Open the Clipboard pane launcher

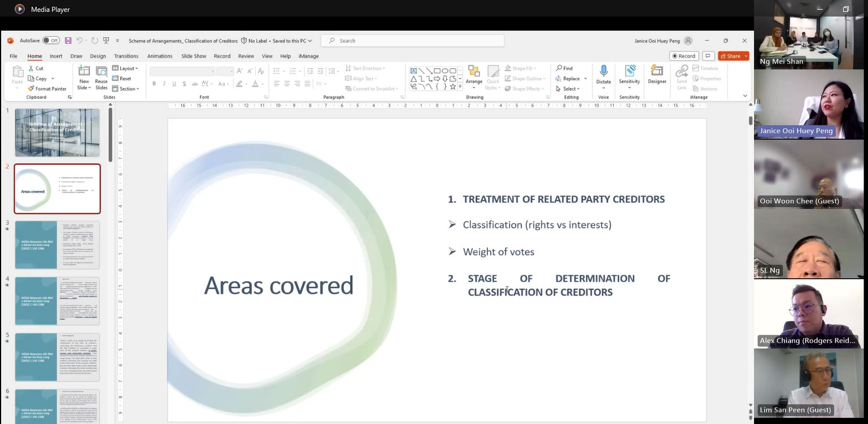70,97
